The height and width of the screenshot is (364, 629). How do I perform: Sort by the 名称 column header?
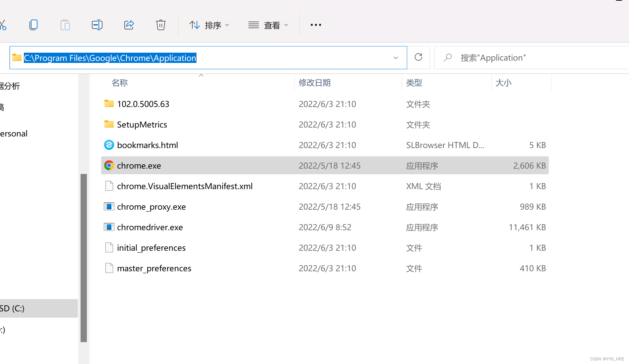[x=120, y=83]
